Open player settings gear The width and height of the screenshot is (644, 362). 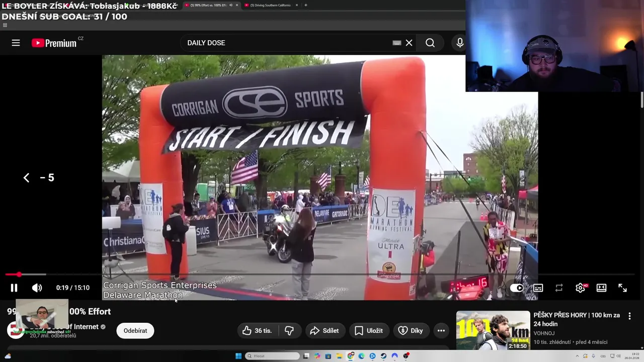pos(581,288)
